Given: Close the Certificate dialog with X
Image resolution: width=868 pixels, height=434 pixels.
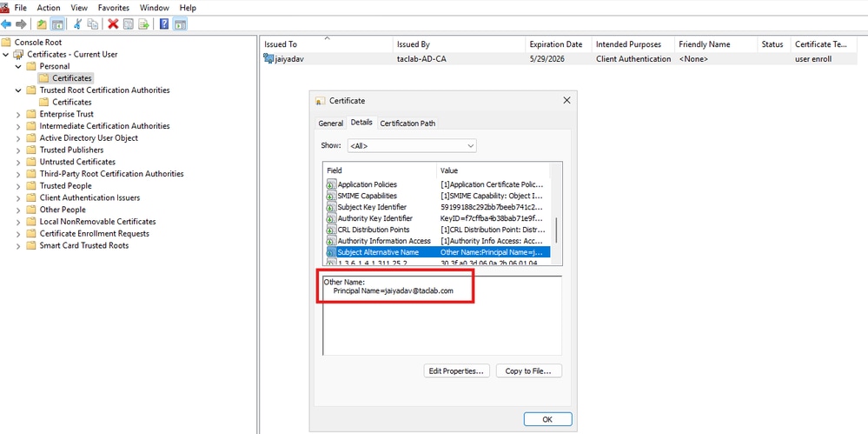Looking at the screenshot, I should [567, 100].
